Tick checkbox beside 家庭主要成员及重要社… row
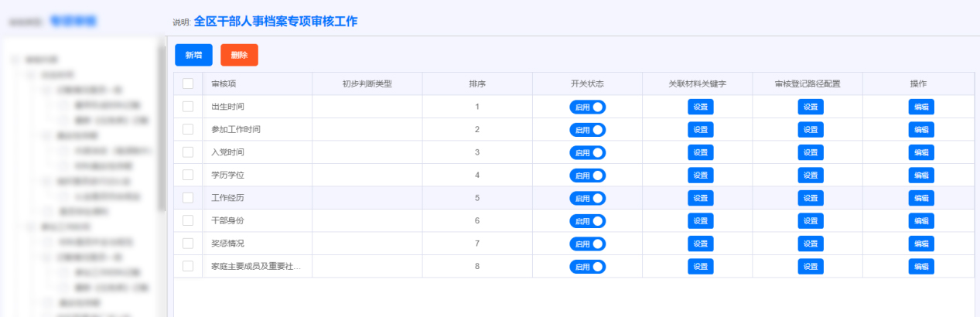980x317 pixels. tap(188, 266)
